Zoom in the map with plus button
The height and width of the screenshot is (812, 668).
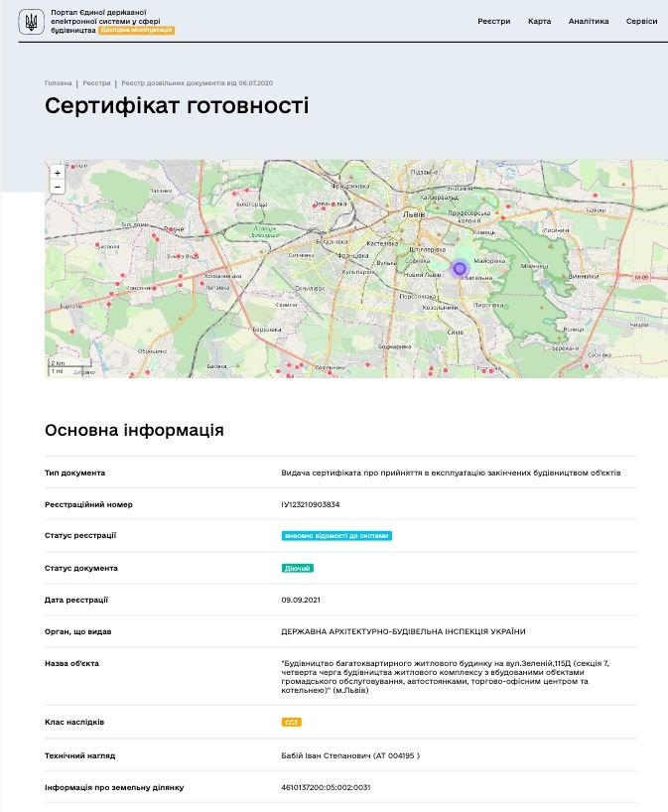tap(58, 173)
